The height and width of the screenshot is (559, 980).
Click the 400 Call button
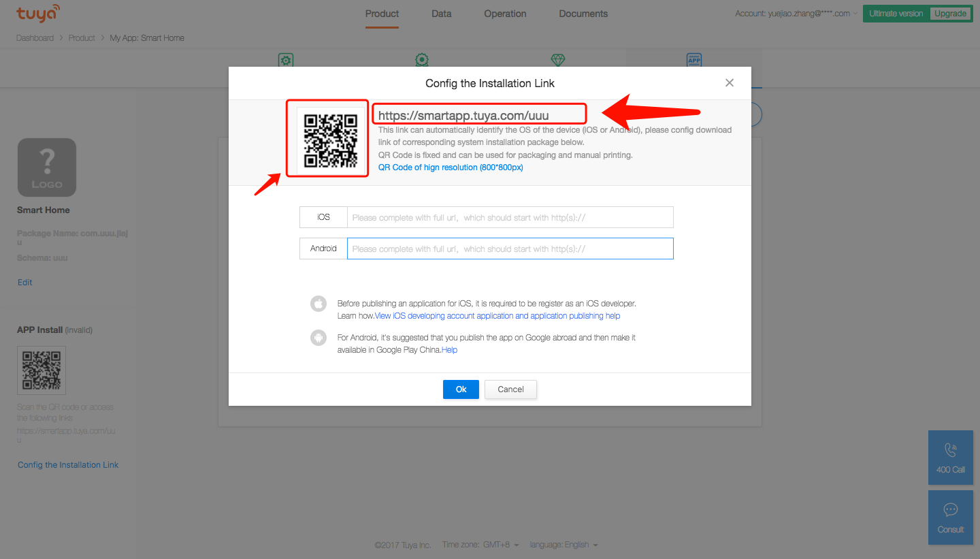pyautogui.click(x=951, y=457)
